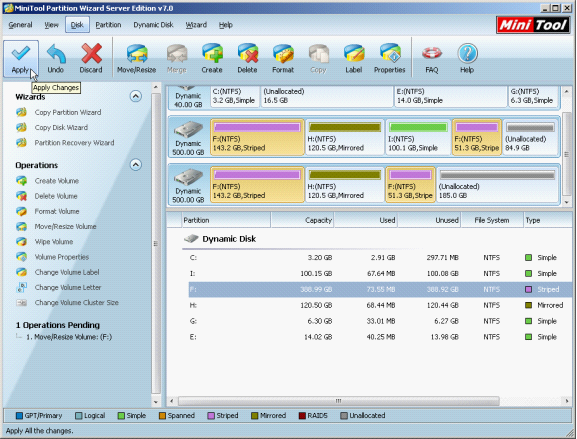Sort by the Unused column header
577x439 pixels.
click(429, 220)
